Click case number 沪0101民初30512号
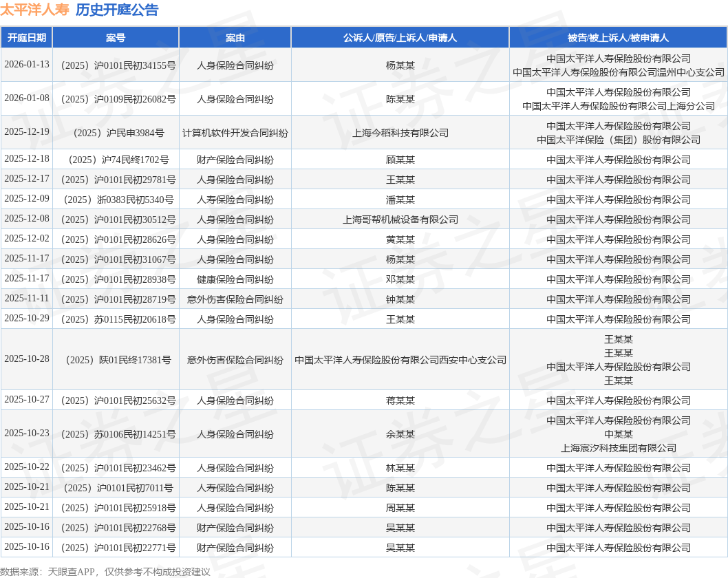This screenshot has height=578, width=728. pos(135,220)
